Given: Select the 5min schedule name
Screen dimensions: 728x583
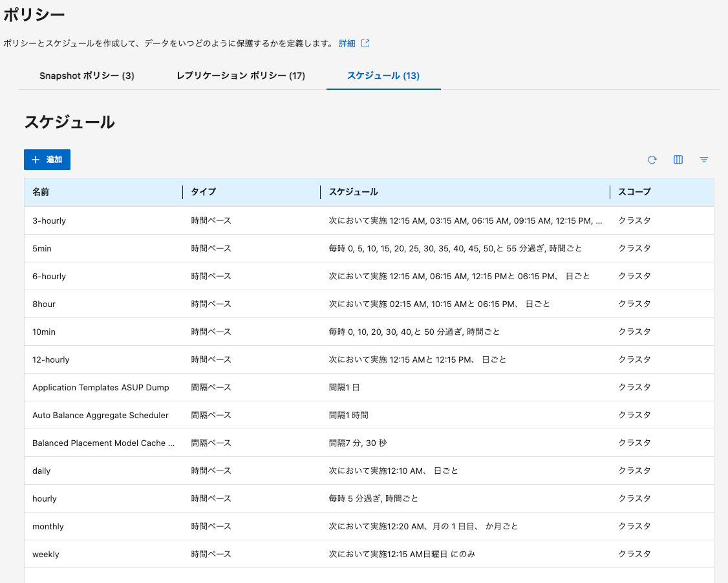Looking at the screenshot, I should [x=42, y=248].
